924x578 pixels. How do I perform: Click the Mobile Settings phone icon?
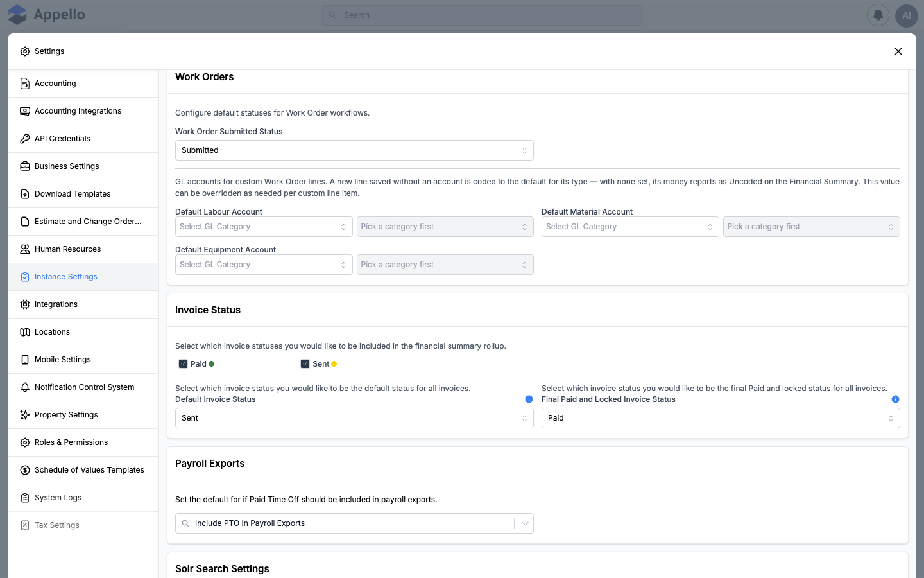[25, 360]
